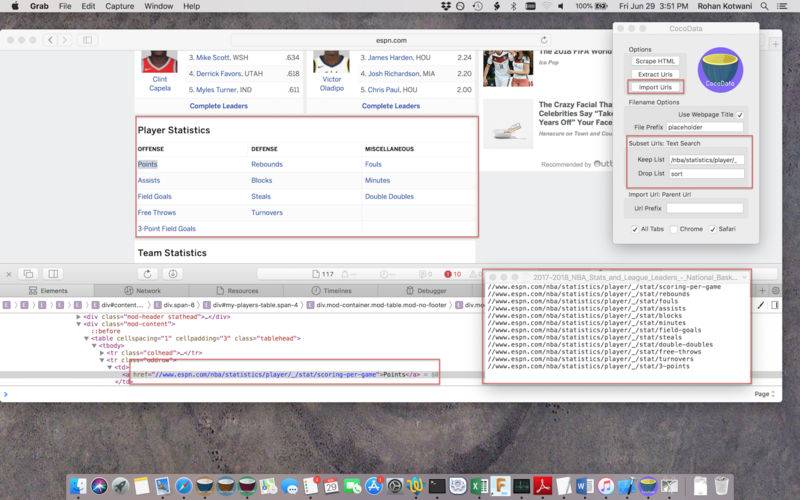Enable the Chrome checkbox
The height and width of the screenshot is (500, 800).
(674, 229)
